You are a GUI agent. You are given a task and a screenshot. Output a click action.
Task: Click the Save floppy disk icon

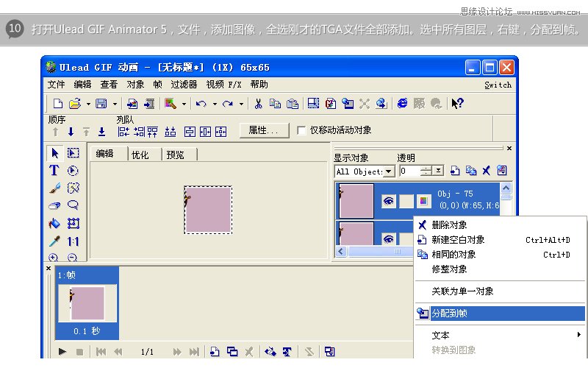101,104
